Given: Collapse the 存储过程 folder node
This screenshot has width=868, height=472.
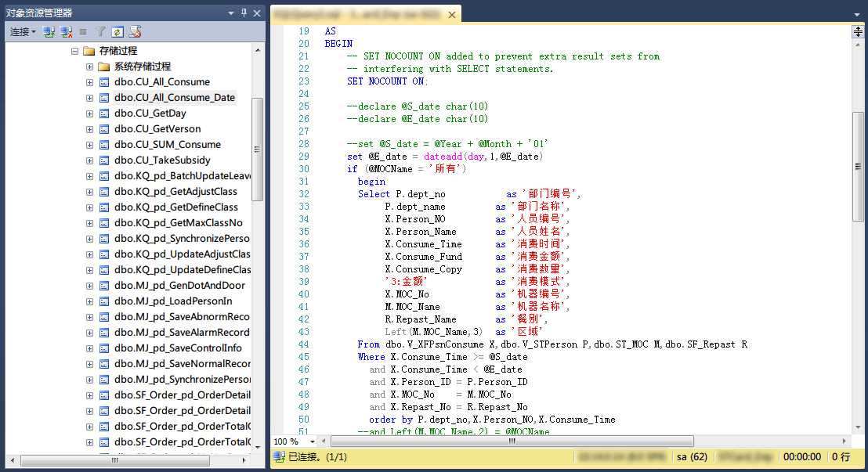Looking at the screenshot, I should [74, 51].
